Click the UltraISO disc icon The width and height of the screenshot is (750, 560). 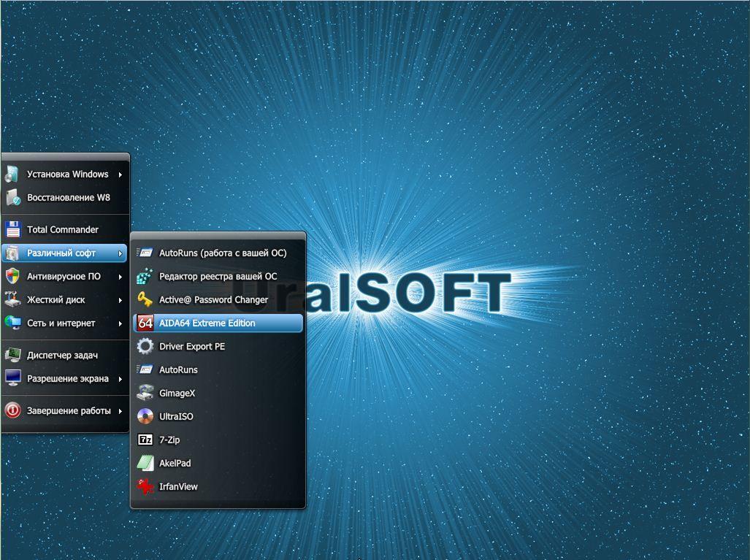pyautogui.click(x=145, y=416)
